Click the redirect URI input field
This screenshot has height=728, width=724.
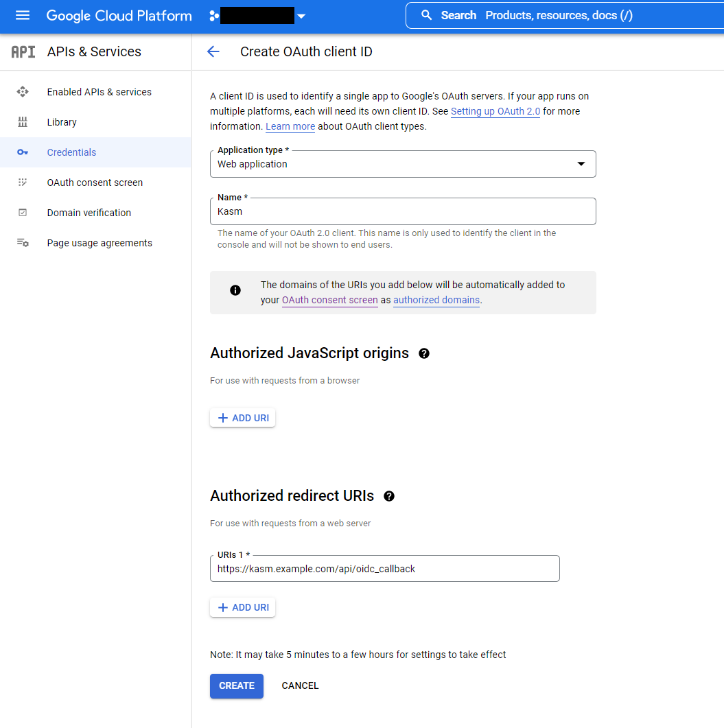(x=384, y=568)
